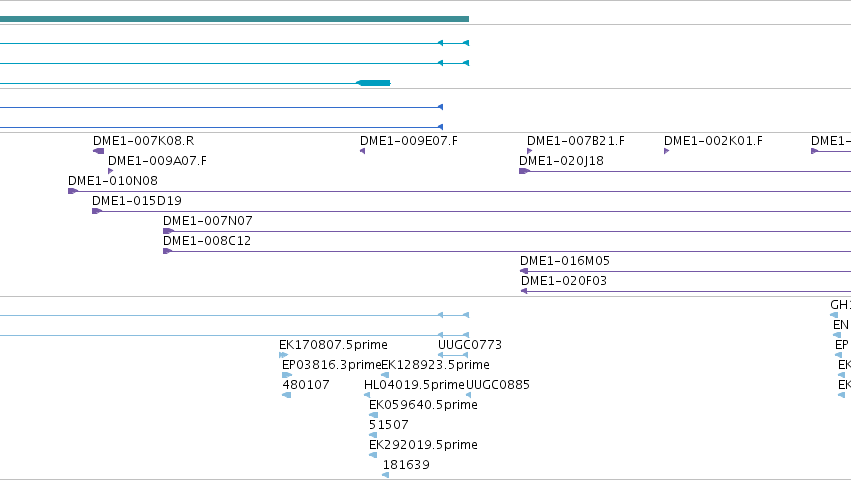This screenshot has height=480, width=851.
Task: Open the DME1-008C12 clone label
Action: [207, 241]
